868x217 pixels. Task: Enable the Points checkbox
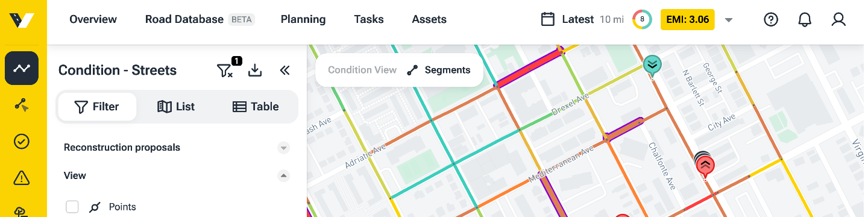72,207
